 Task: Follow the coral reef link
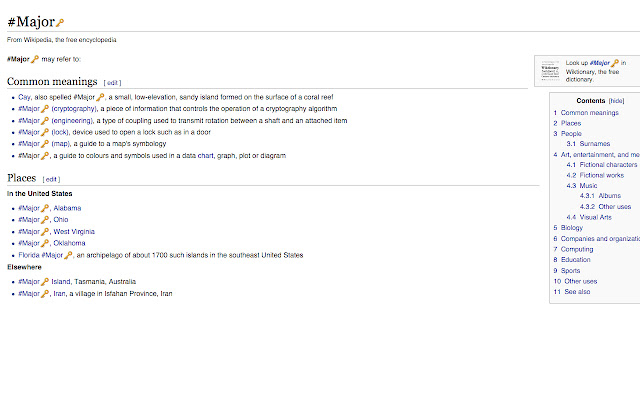click(x=328, y=96)
